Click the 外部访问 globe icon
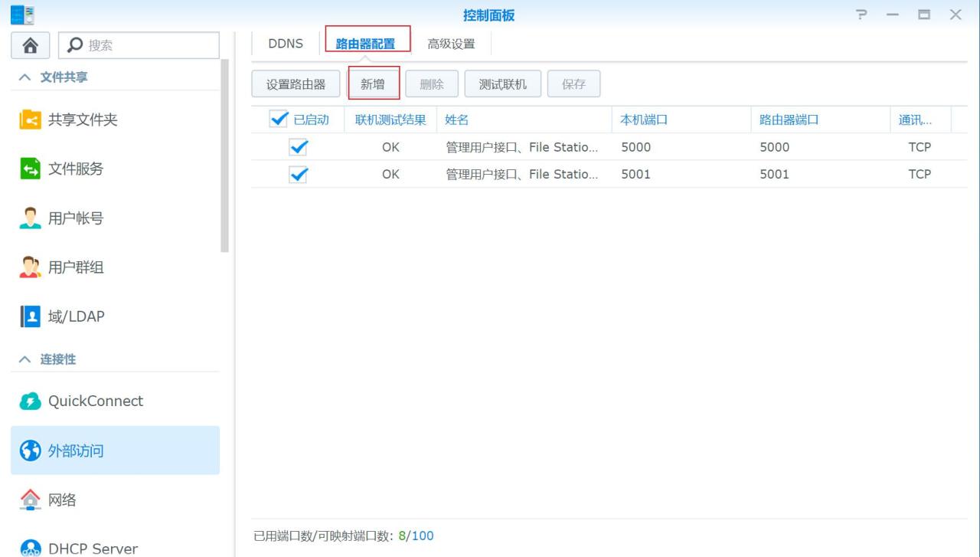The height and width of the screenshot is (557, 980). point(30,451)
